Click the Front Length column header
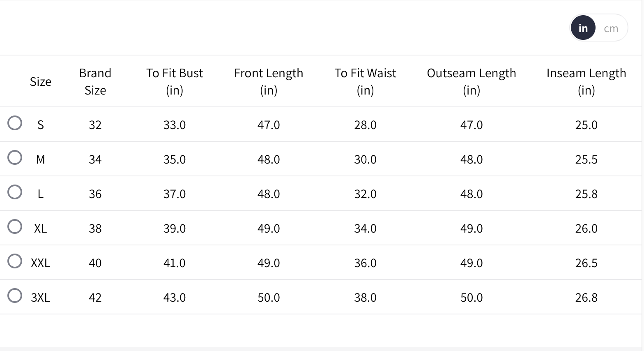644x351 pixels. click(x=269, y=81)
